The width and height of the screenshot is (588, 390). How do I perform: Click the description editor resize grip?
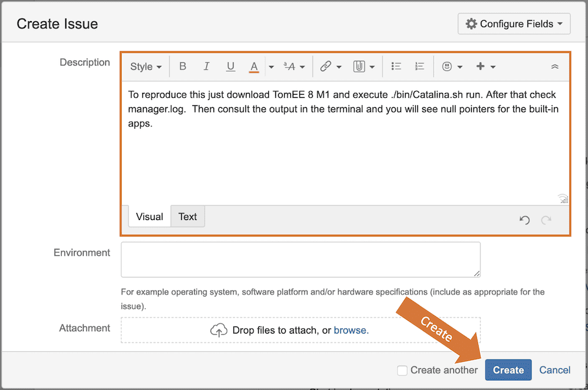point(563,199)
